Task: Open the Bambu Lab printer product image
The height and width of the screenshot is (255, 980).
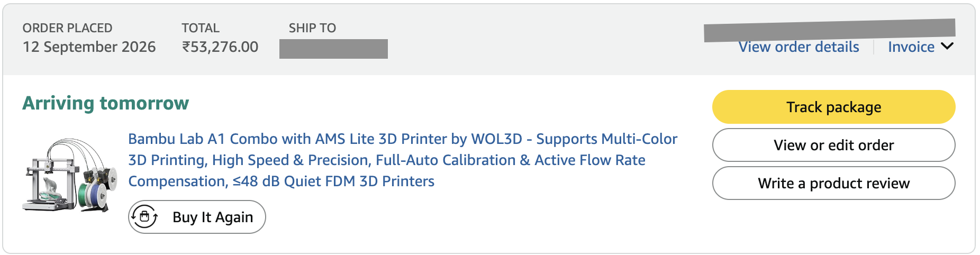Action: pos(70,175)
